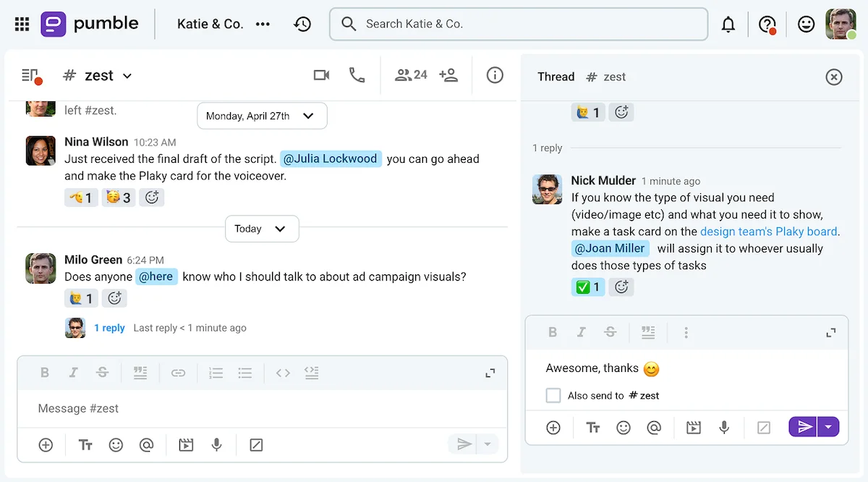Open workspace options ellipsis next to Katie & Co.
This screenshot has width=868, height=482.
click(263, 24)
